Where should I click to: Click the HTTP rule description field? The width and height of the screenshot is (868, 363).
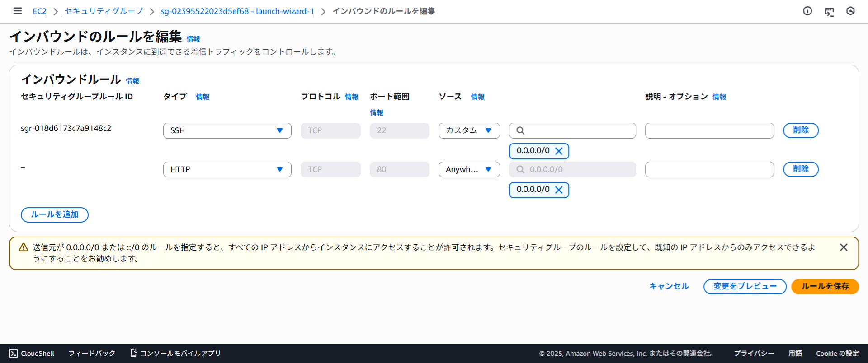(x=709, y=169)
